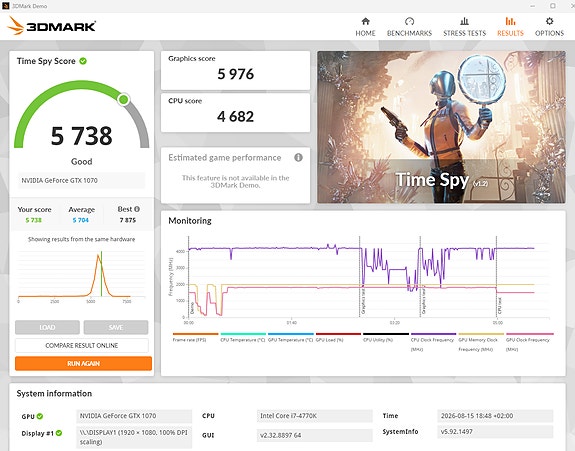
Task: Click Best score value 7 875
Action: coord(128,220)
